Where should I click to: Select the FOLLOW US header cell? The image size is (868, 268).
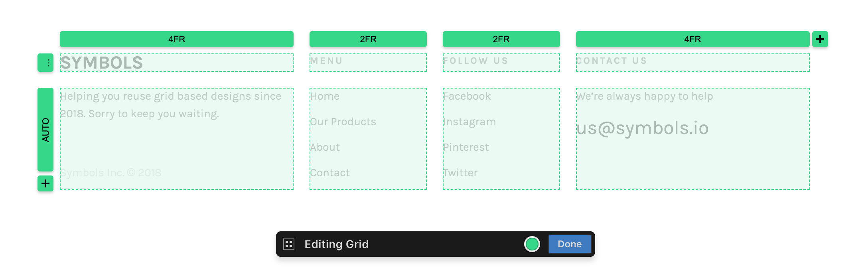coord(501,62)
